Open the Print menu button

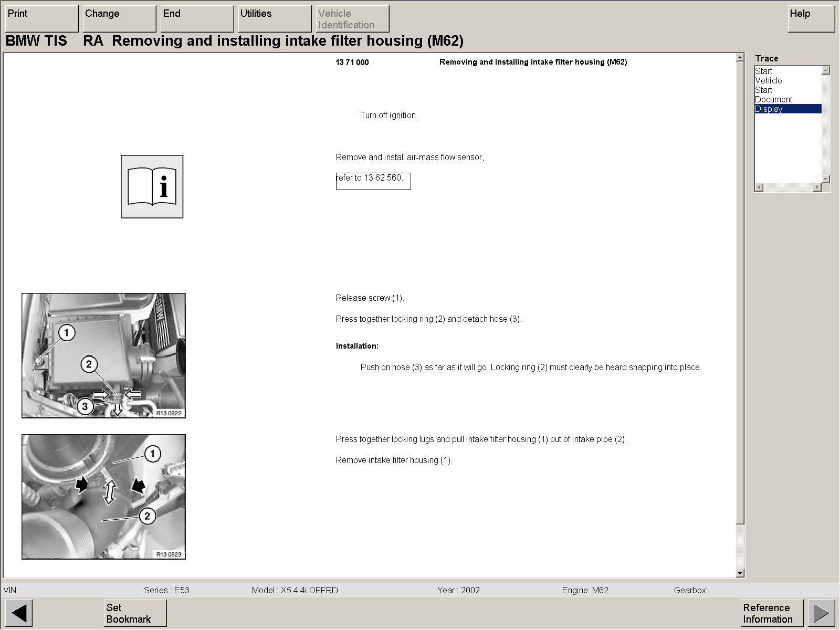[x=41, y=18]
